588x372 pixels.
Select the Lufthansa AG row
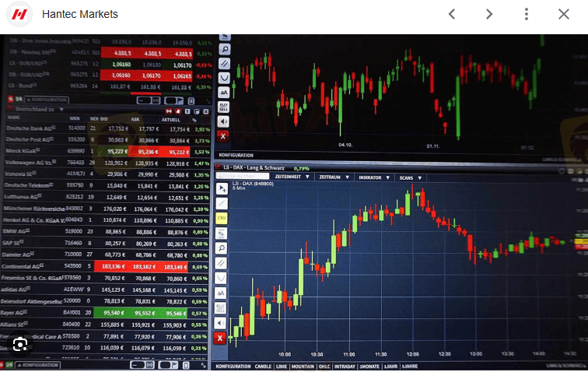[x=106, y=197]
